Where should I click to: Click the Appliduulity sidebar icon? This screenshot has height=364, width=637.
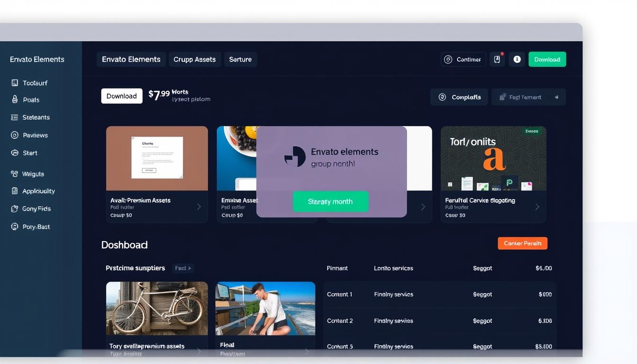(x=15, y=191)
